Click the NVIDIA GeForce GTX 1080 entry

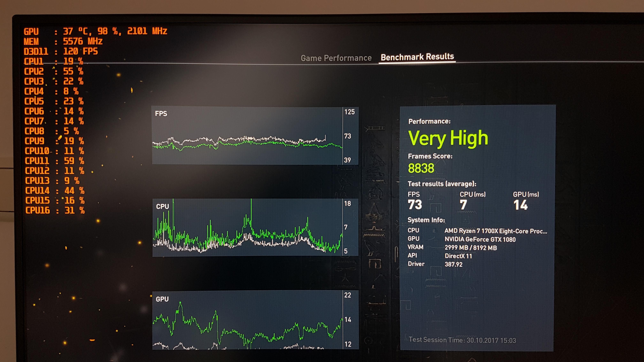coord(480,239)
